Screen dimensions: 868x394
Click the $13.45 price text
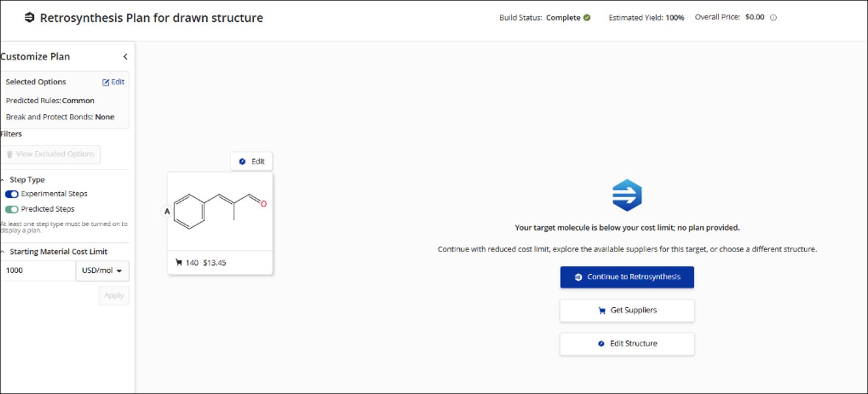(x=215, y=263)
